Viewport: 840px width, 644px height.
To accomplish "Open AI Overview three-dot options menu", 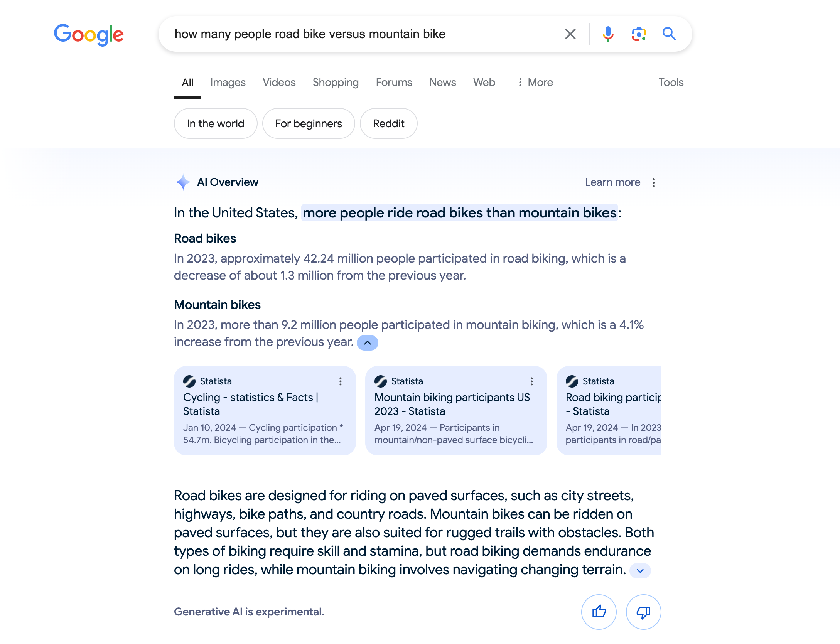I will [x=654, y=182].
